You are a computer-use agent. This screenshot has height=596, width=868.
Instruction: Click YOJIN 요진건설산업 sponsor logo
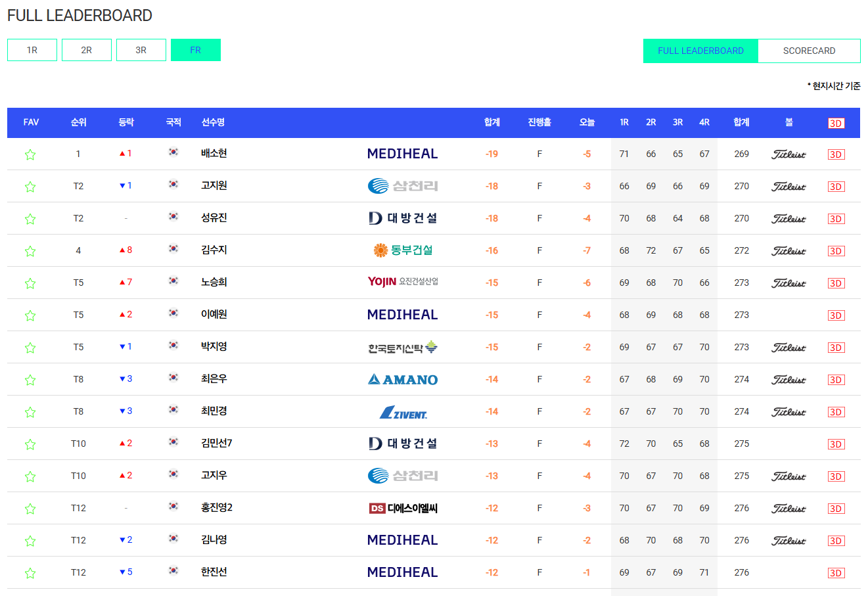[x=402, y=282]
